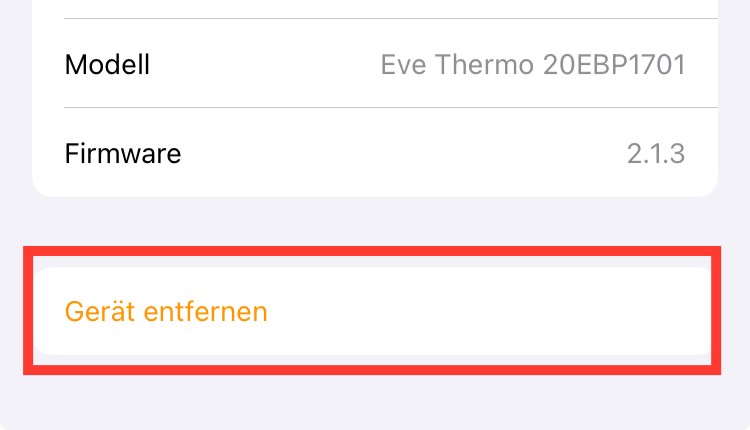Click the Modell label text
Viewport: 750px width, 430px height.
pyautogui.click(x=107, y=66)
